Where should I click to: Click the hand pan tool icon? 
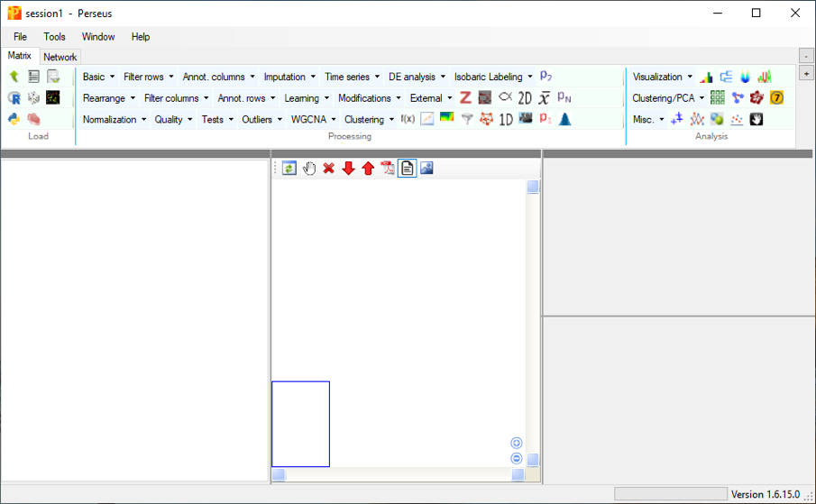pyautogui.click(x=309, y=168)
